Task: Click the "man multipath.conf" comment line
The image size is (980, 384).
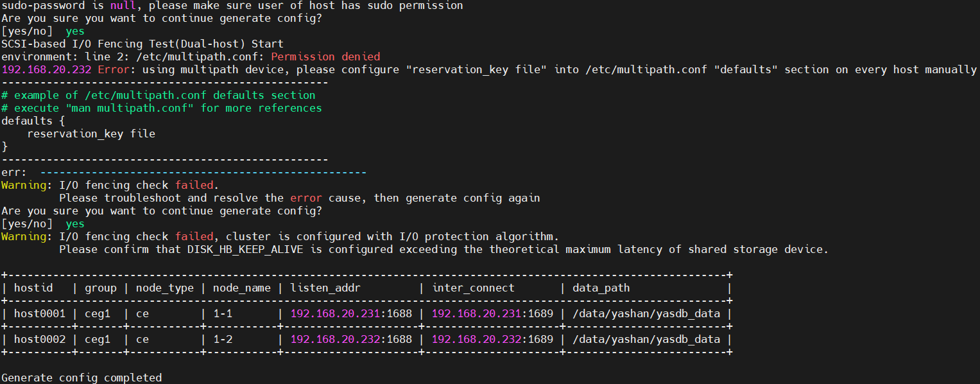Action: tap(161, 108)
